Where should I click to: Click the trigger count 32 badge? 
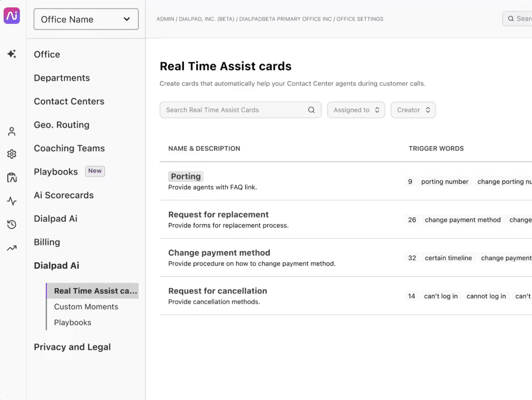coord(412,258)
